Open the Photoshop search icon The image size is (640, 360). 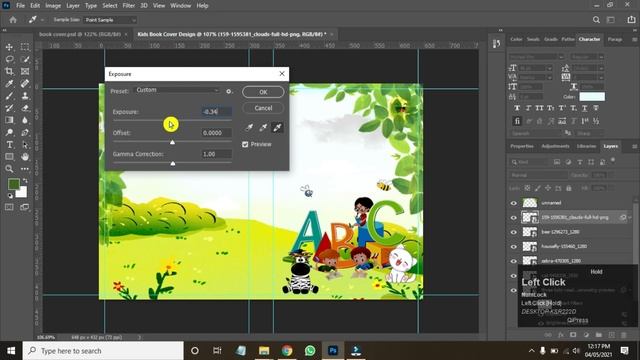pyautogui.click(x=596, y=20)
